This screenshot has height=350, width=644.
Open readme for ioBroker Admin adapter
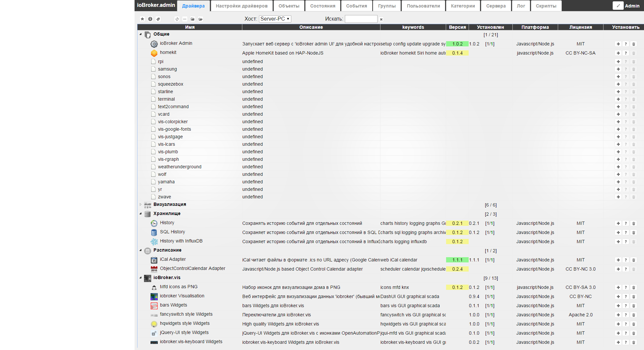(x=626, y=44)
